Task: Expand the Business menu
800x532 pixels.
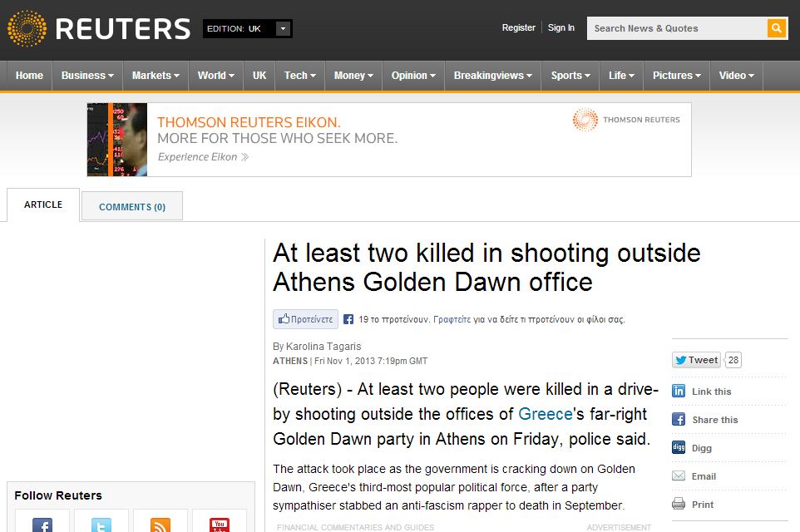Action: pyautogui.click(x=87, y=76)
